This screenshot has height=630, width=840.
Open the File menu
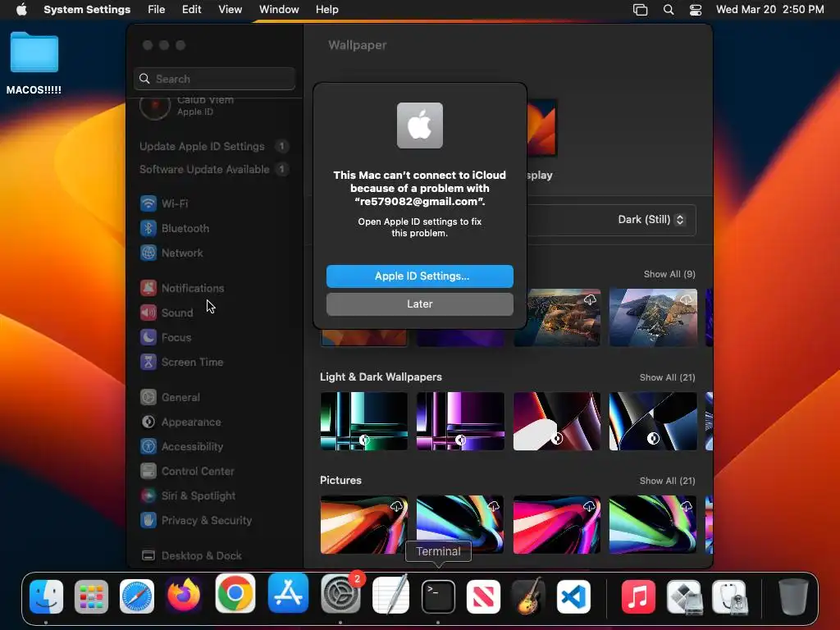157,10
